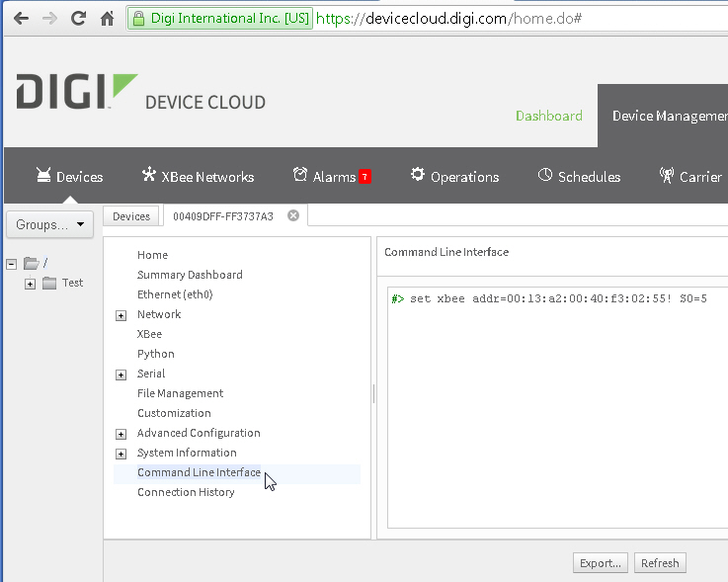Click the browser back arrow
The height and width of the screenshot is (582, 728).
21,19
